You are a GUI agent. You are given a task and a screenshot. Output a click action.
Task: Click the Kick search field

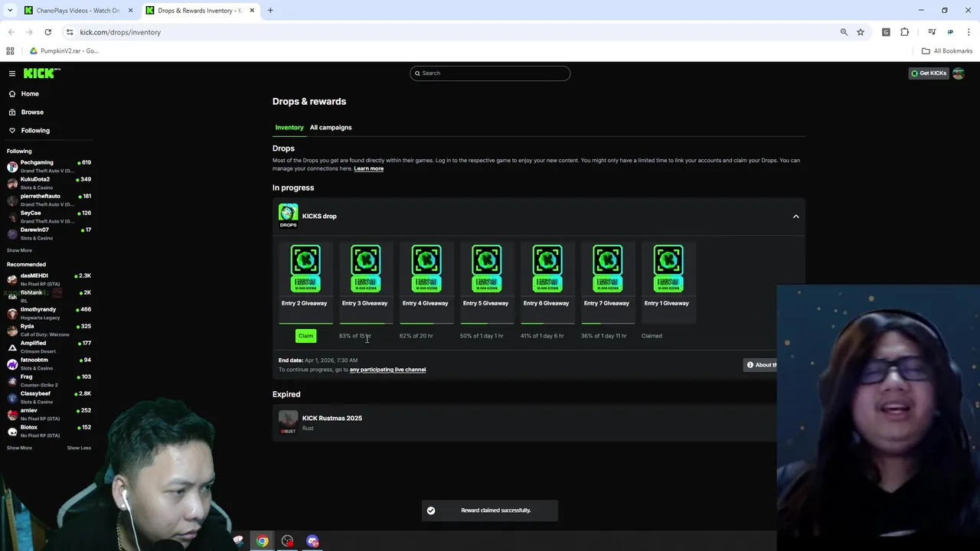490,73
